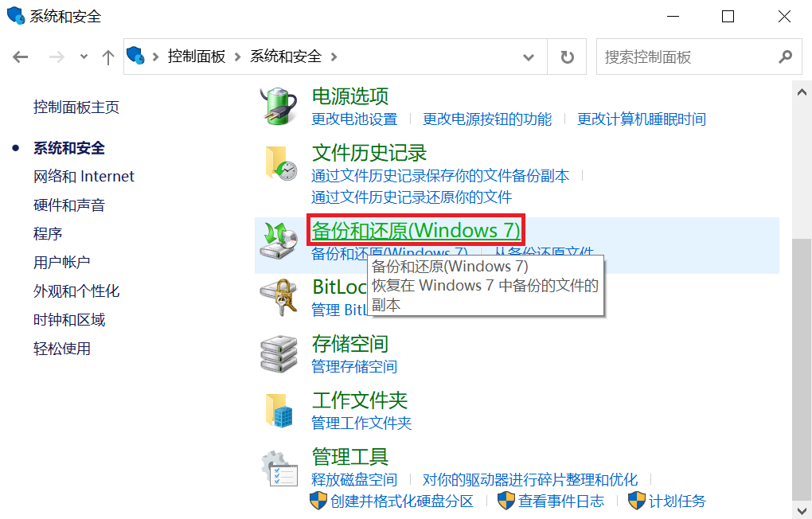
Task: Open BitLocker lock and key icon
Action: click(x=279, y=298)
